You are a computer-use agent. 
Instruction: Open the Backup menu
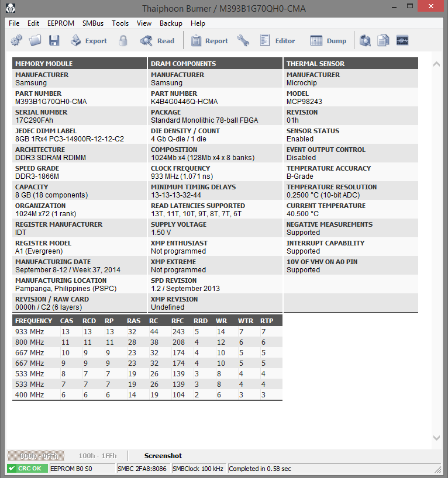click(x=171, y=23)
